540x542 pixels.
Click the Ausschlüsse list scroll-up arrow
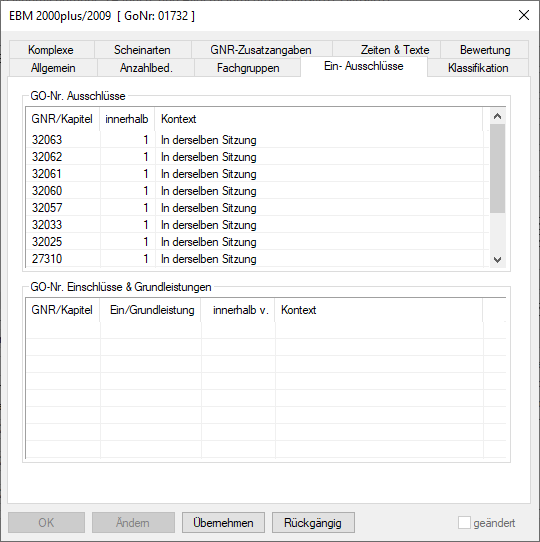click(497, 116)
